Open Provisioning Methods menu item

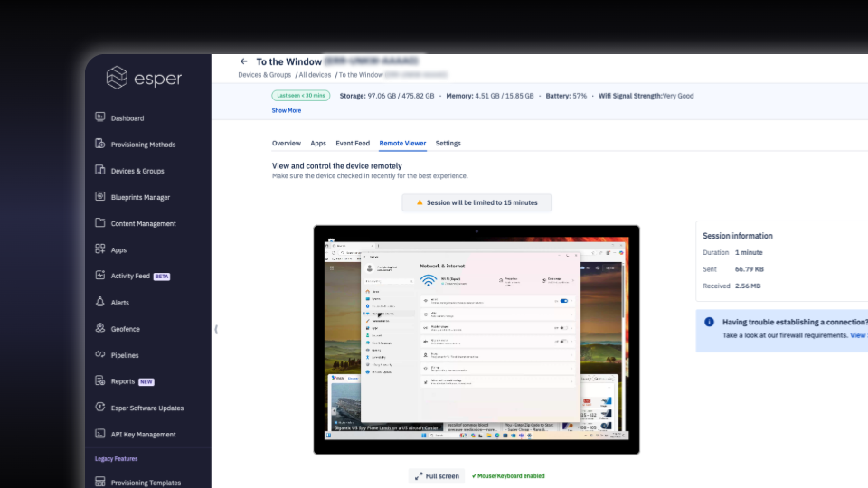click(144, 145)
